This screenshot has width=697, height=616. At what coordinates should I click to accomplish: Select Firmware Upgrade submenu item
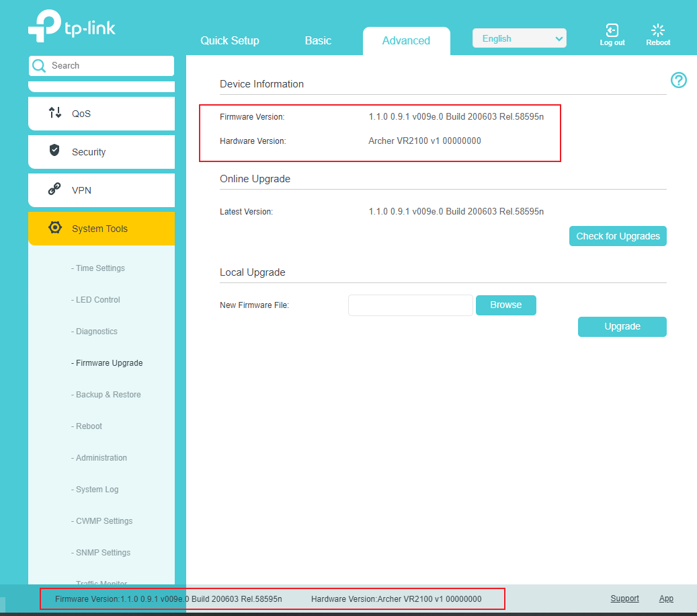[107, 363]
